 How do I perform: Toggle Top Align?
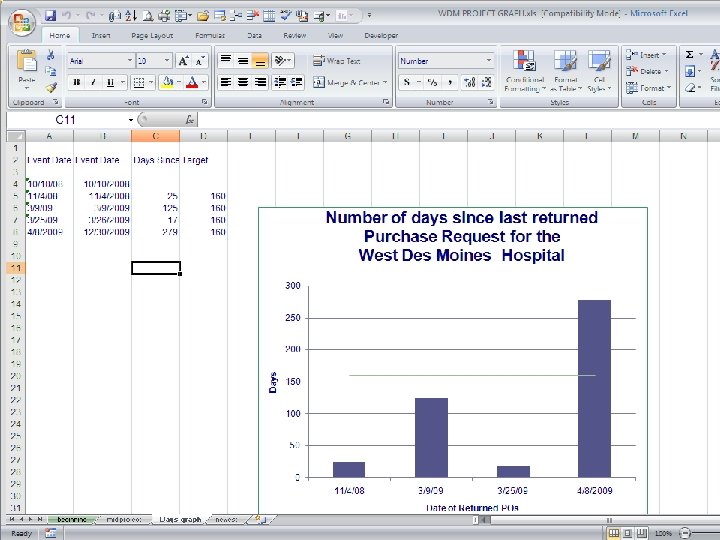pos(225,60)
